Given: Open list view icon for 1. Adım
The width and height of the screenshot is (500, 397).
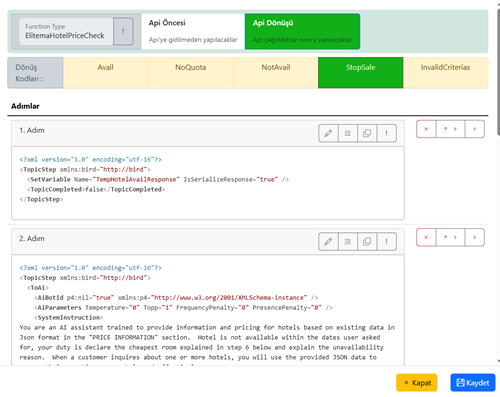Looking at the screenshot, I should coord(348,133).
